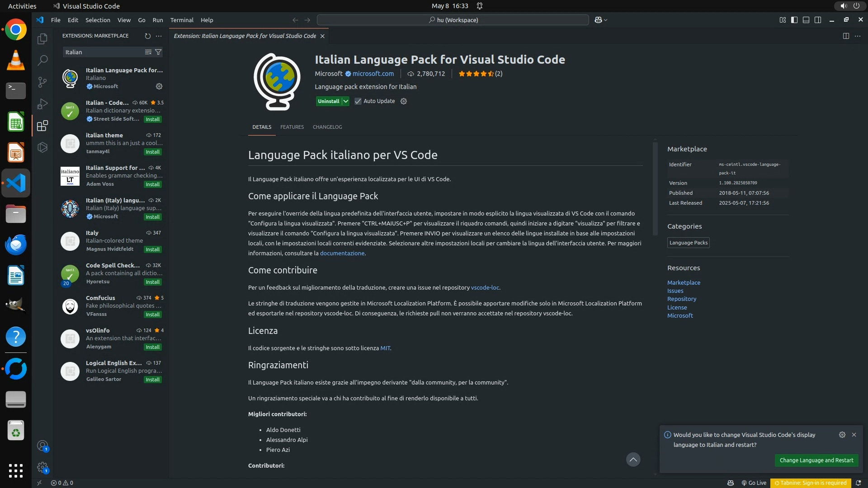Open the Copilot chat dropdown in title bar
This screenshot has height=488, width=868.
(606, 20)
